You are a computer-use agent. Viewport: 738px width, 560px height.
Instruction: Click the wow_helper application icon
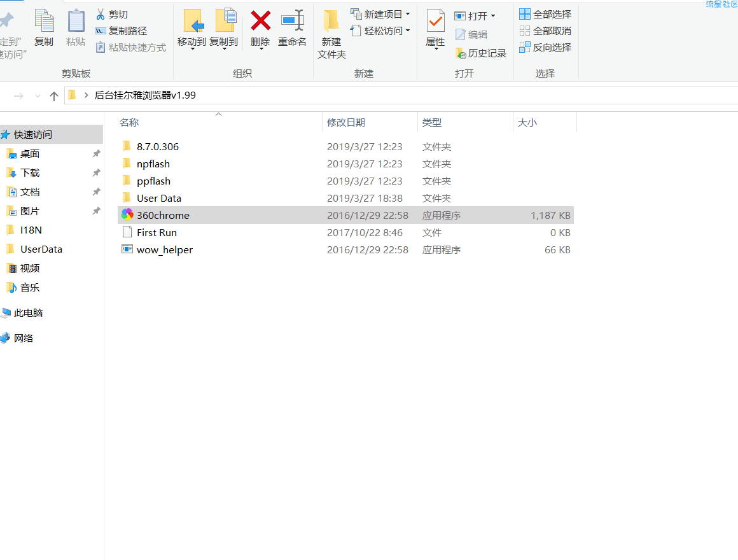(x=127, y=249)
